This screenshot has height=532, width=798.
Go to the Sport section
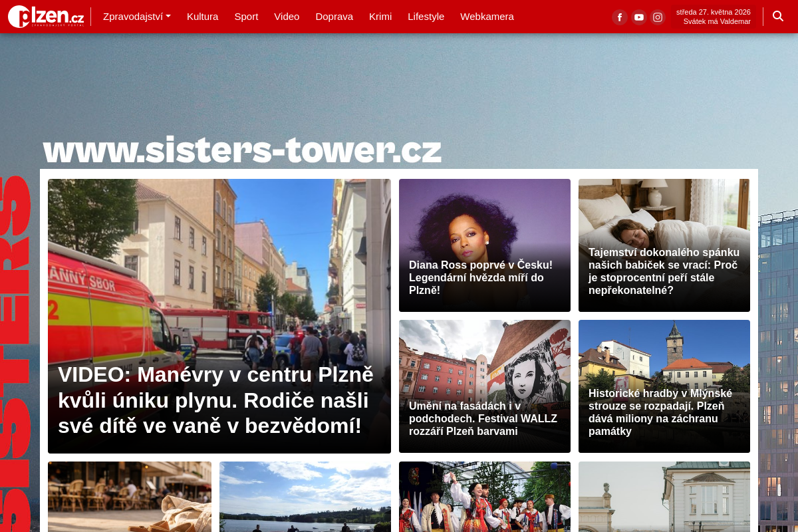click(x=246, y=17)
